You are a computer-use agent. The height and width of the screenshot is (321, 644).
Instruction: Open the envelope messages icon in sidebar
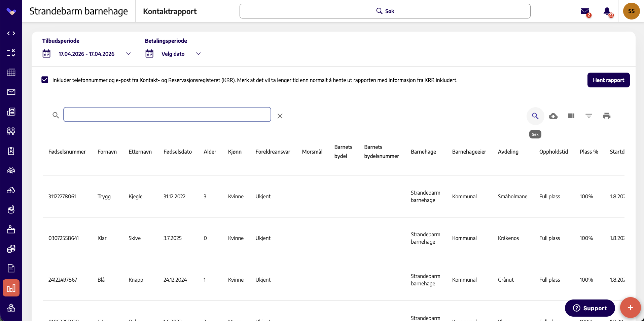pyautogui.click(x=11, y=92)
